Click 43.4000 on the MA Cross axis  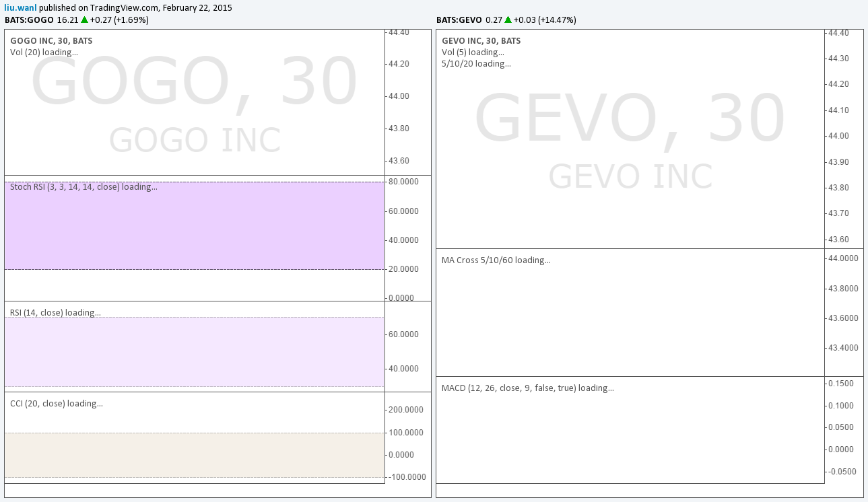click(843, 348)
